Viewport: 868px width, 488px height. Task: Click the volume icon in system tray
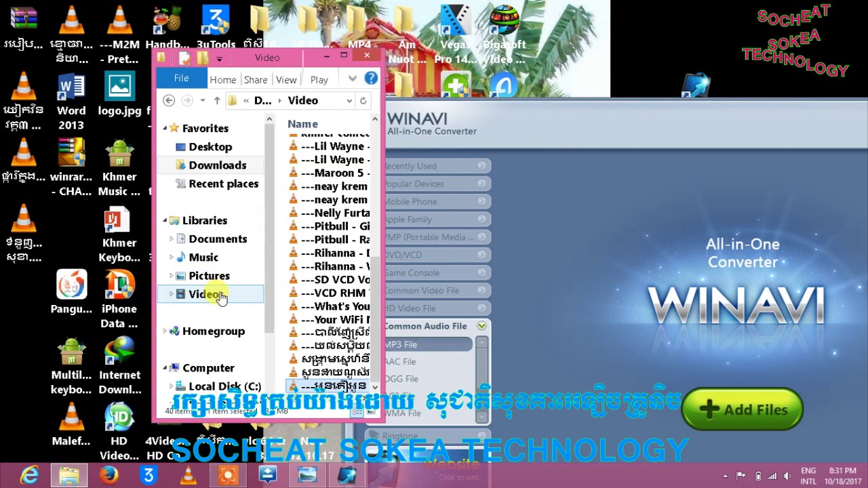pos(787,476)
